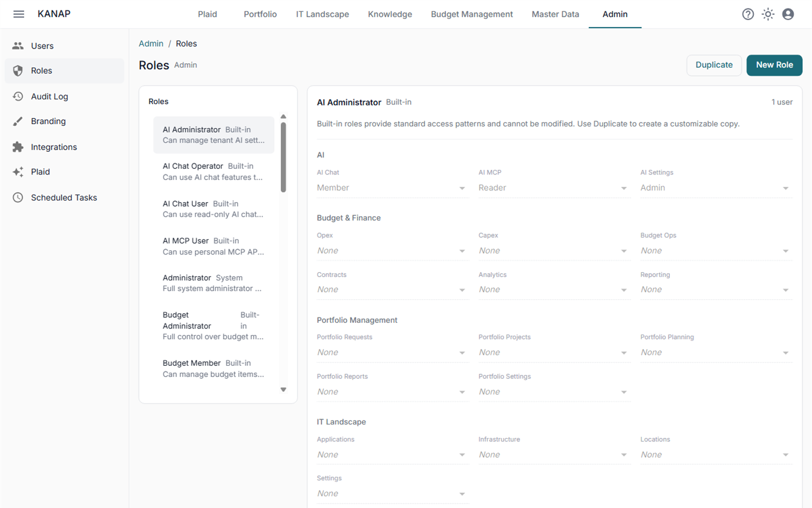
Task: Click the Users people icon in sidebar
Action: [x=18, y=46]
